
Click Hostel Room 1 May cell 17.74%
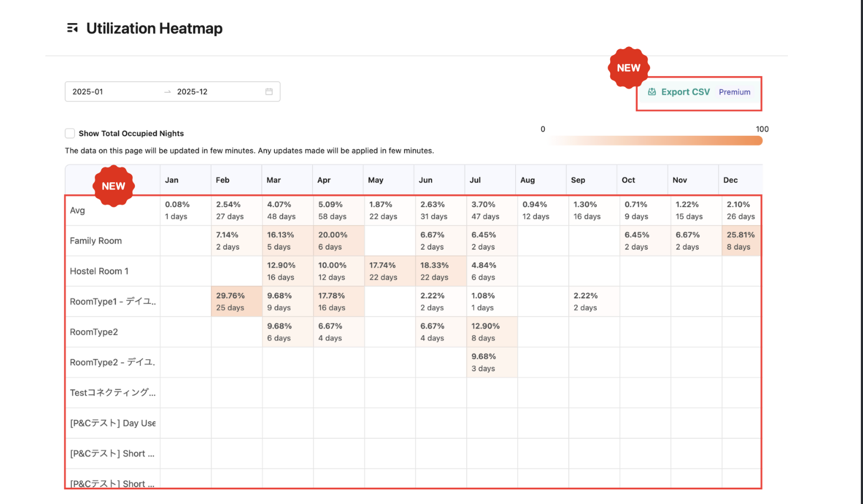pyautogui.click(x=390, y=271)
